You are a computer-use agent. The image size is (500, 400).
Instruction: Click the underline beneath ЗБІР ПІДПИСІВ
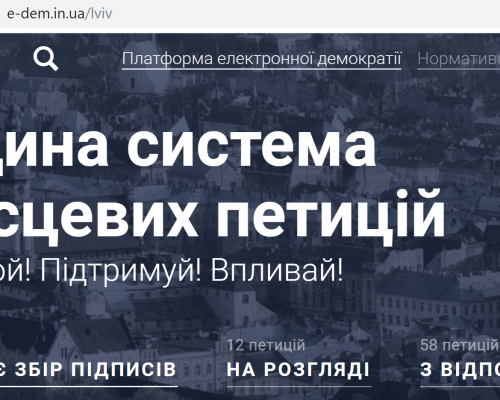(x=89, y=387)
